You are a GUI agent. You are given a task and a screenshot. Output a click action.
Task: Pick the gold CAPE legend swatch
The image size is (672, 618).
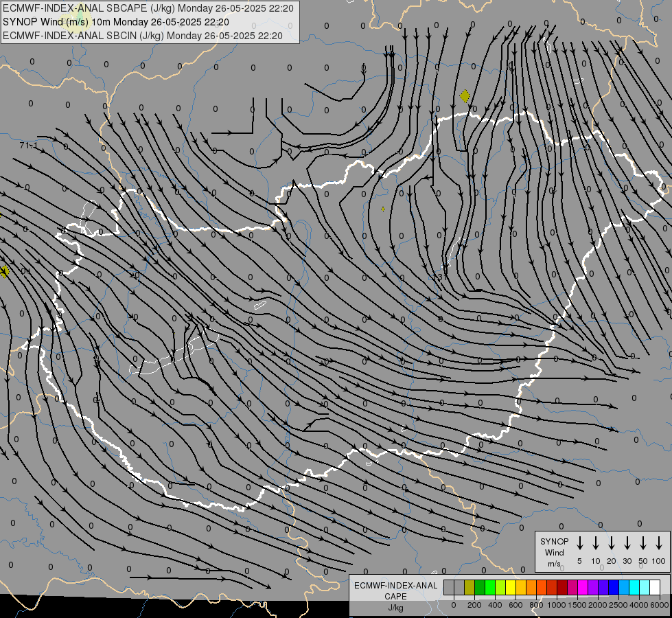coord(521,587)
